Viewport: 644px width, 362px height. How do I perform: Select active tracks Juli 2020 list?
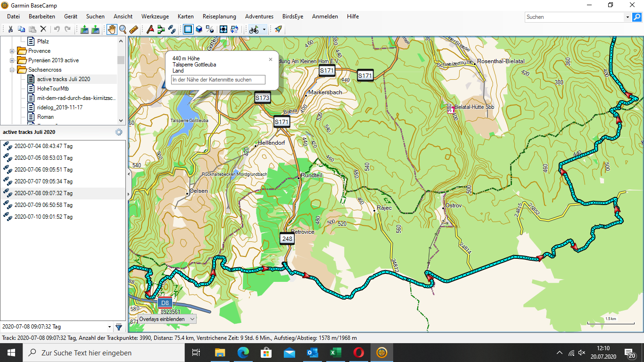63,79
